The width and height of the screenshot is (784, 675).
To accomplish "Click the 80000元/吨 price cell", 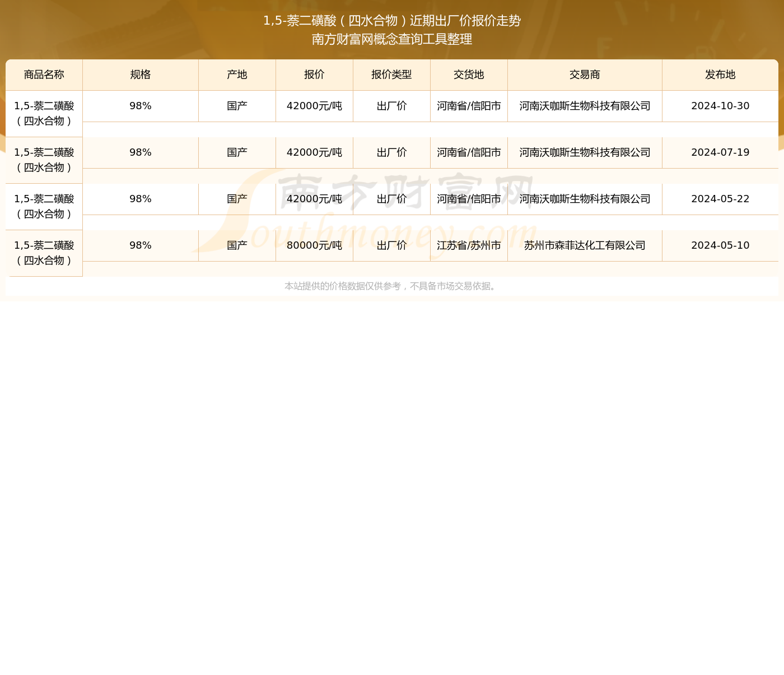I will coord(315,246).
